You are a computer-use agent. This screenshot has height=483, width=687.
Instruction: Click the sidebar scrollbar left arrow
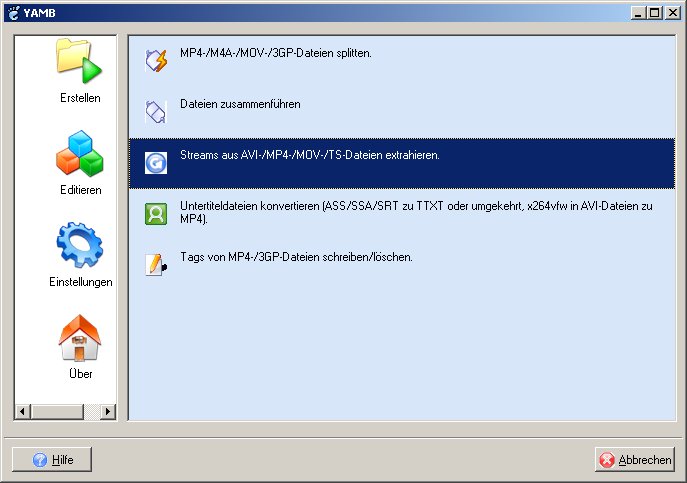tap(22, 412)
